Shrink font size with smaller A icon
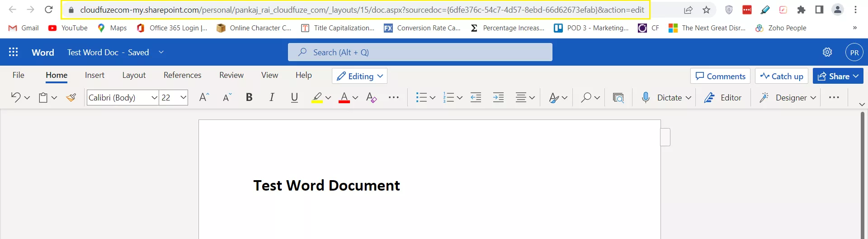Viewport: 868px width, 239px height. [227, 97]
